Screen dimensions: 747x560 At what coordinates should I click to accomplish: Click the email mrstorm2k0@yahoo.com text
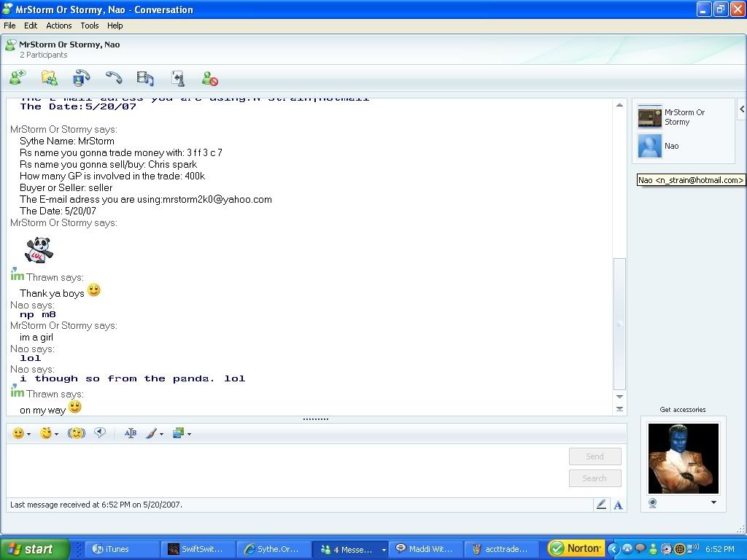[x=217, y=200]
